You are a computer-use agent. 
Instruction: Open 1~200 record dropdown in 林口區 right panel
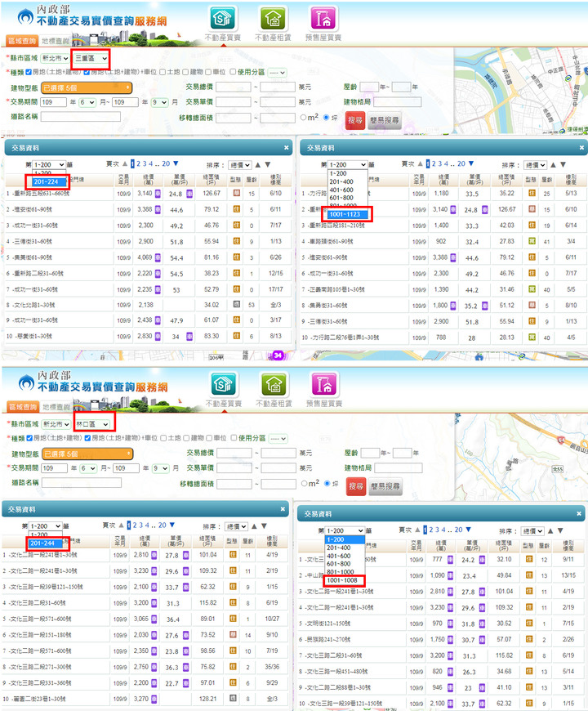(345, 530)
